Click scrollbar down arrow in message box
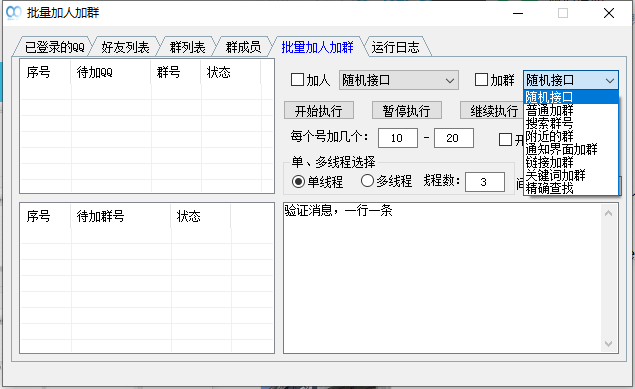Image resolution: width=635 pixels, height=389 pixels. pyautogui.click(x=608, y=344)
